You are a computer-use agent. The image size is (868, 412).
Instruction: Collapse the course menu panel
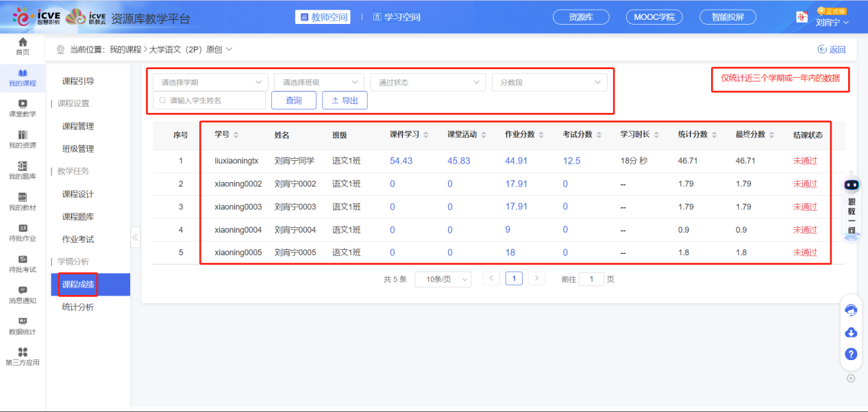pyautogui.click(x=135, y=237)
